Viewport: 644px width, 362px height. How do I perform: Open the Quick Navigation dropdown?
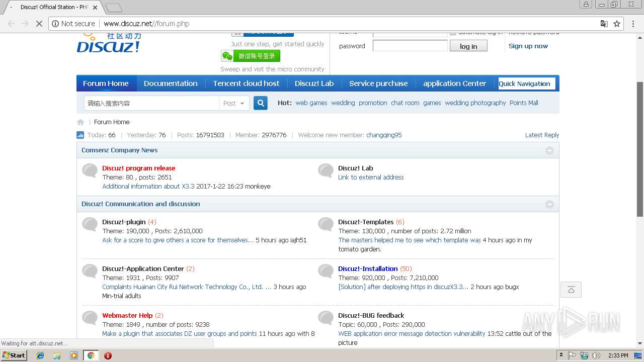click(x=527, y=83)
